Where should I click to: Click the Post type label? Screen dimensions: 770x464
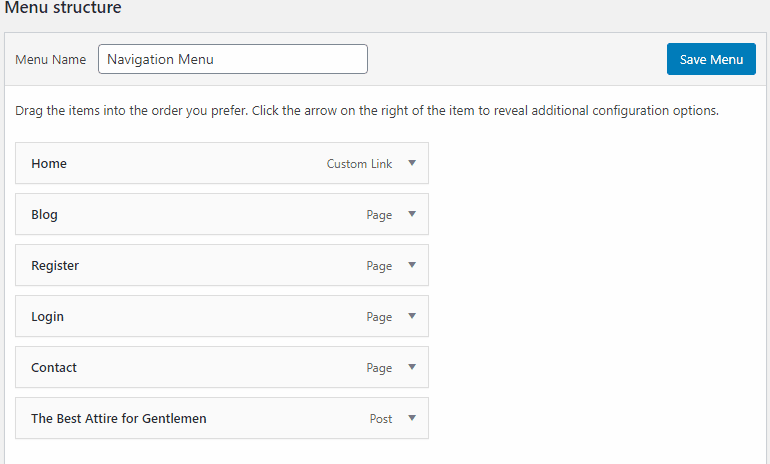tap(381, 419)
